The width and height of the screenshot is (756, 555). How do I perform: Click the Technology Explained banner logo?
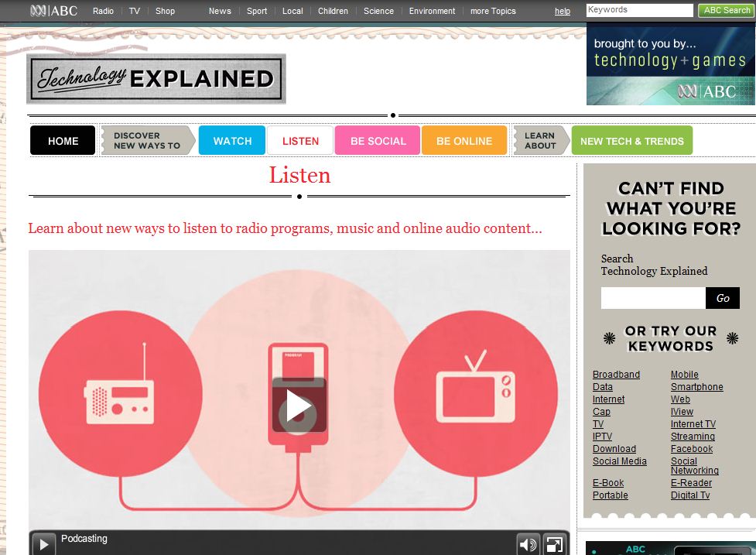click(x=156, y=79)
